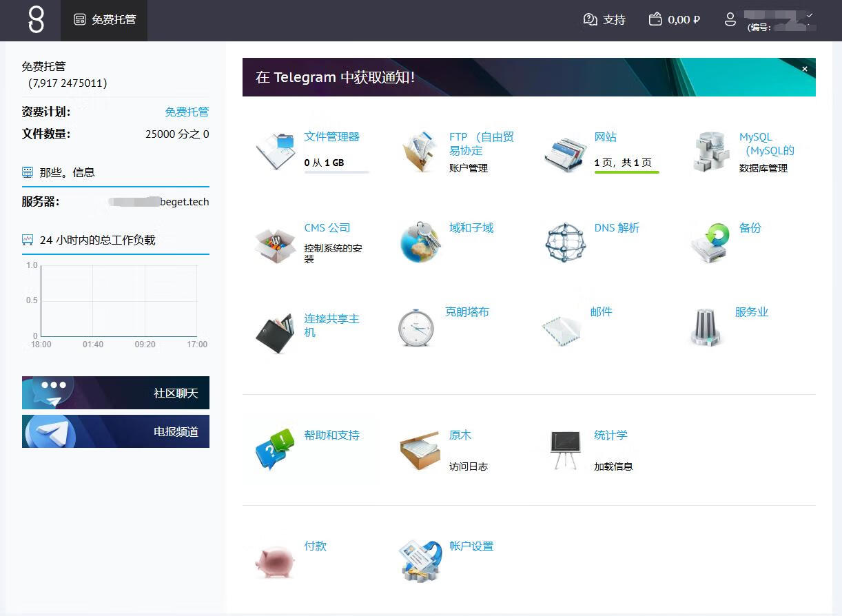842x616 pixels.
Task: Open the 电报频道 Telegram channel banner
Action: pyautogui.click(x=116, y=431)
